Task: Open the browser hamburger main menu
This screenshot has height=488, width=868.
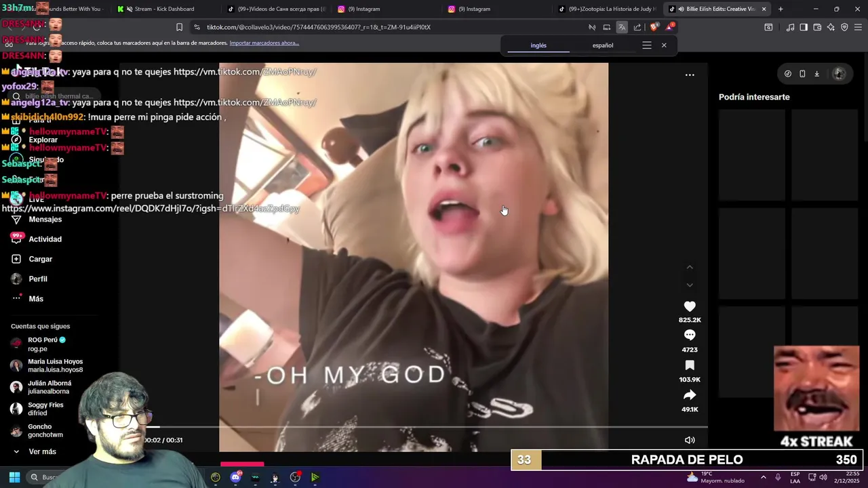Action: click(858, 27)
